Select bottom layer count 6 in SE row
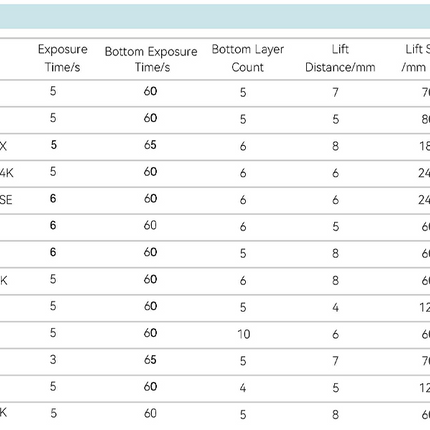Viewport: 430px width, 430px height. pos(243,200)
